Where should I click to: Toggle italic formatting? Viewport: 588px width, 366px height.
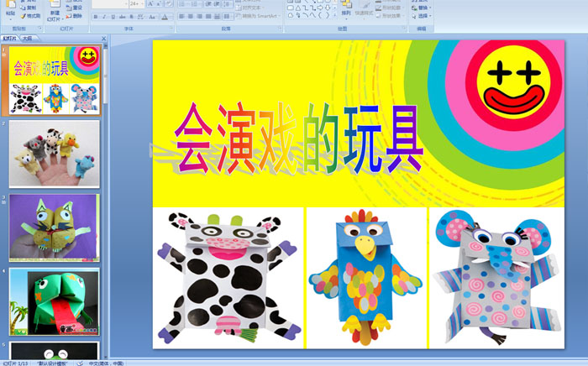104,17
